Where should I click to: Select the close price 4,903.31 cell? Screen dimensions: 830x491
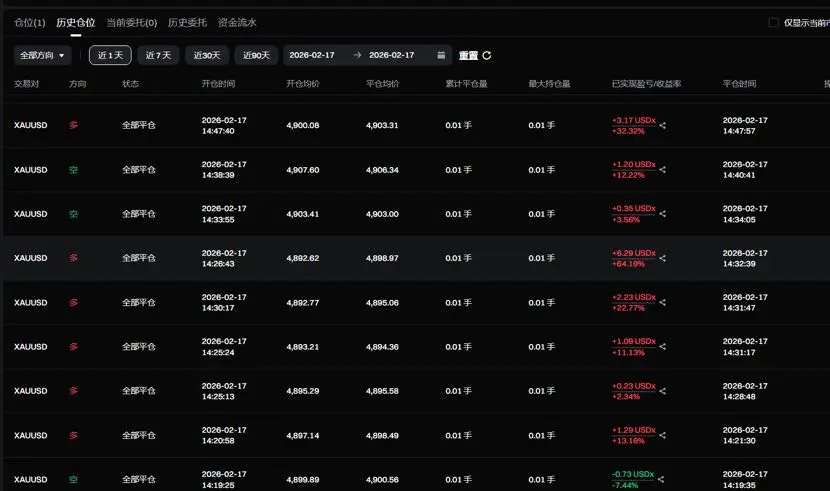point(382,125)
